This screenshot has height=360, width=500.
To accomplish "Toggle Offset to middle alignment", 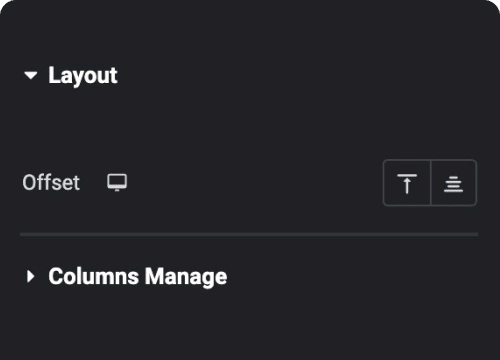I will (454, 183).
